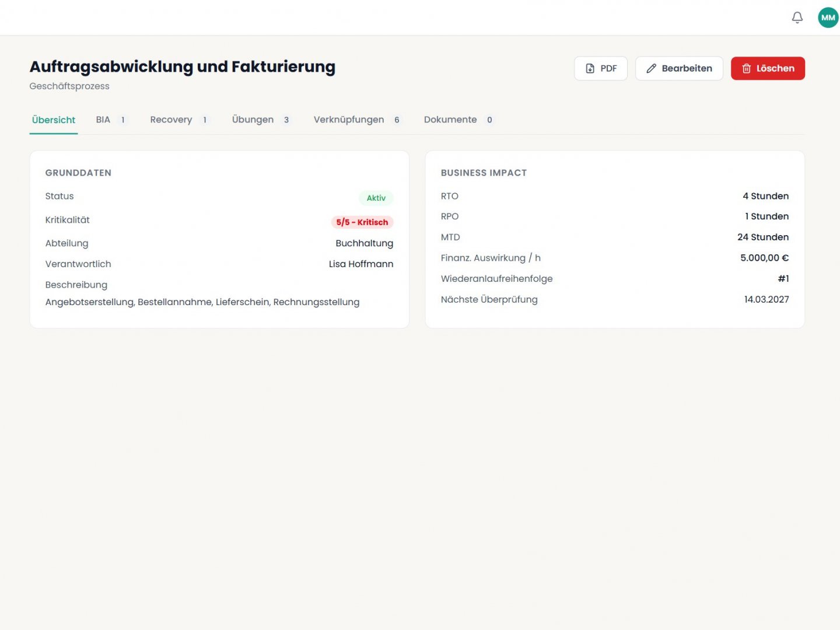840x630 pixels.
Task: Click the Abteilung value Buchhaltung
Action: point(363,243)
